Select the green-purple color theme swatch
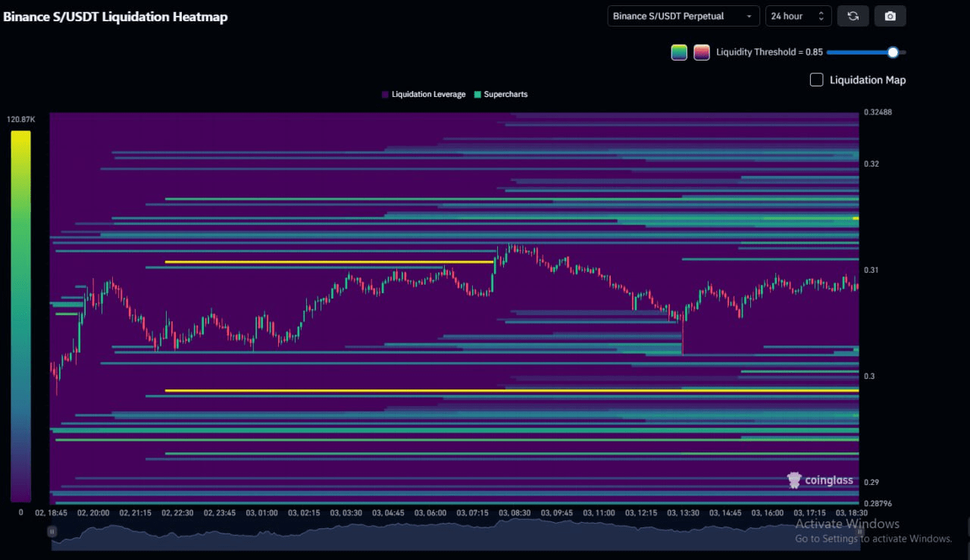The image size is (970, 560). tap(679, 52)
